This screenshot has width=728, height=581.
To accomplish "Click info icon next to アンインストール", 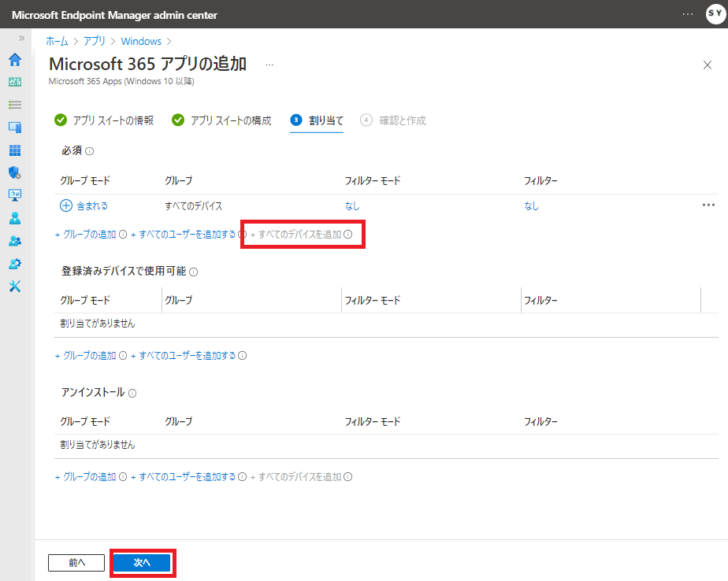I will pyautogui.click(x=132, y=394).
